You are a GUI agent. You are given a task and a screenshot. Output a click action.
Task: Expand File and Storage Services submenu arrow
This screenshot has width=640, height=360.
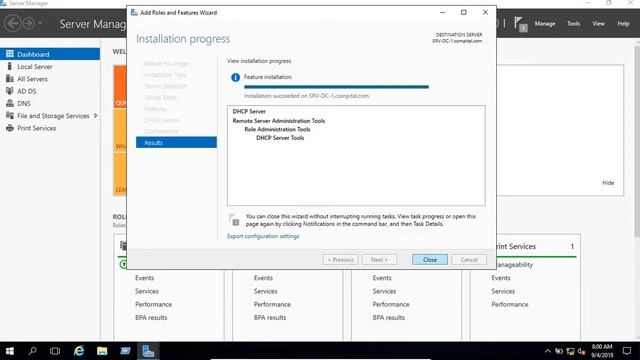[96, 116]
